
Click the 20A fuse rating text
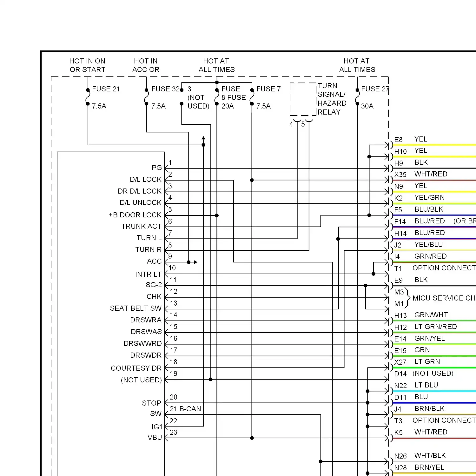point(228,106)
